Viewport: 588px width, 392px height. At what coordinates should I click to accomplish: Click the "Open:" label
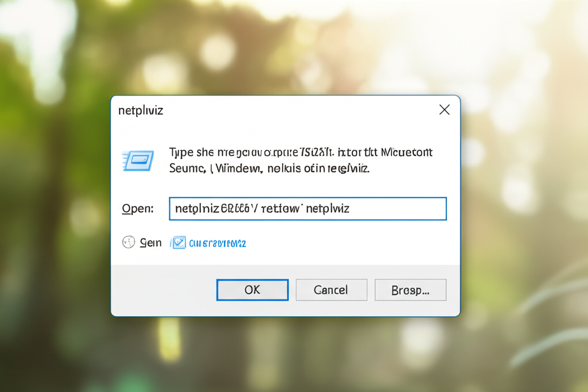point(138,209)
